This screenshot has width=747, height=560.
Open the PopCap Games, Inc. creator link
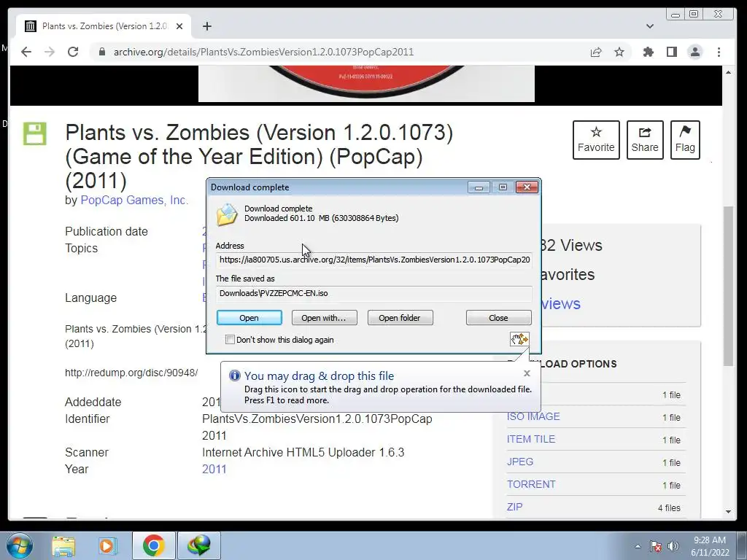[x=134, y=200]
